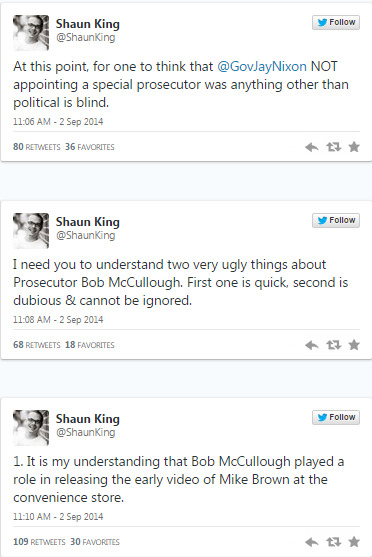Open the @ShaunKing handle in the second tweet
The width and height of the screenshot is (372, 557).
[86, 235]
